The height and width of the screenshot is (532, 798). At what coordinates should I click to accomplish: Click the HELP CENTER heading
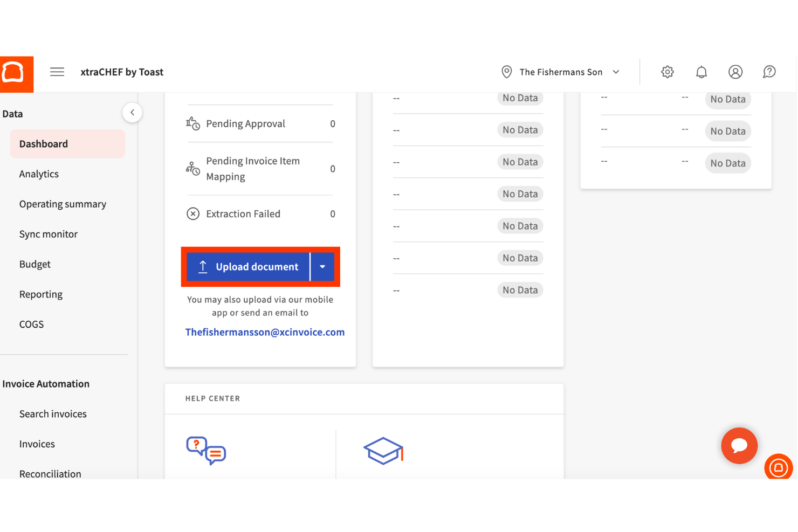click(212, 398)
